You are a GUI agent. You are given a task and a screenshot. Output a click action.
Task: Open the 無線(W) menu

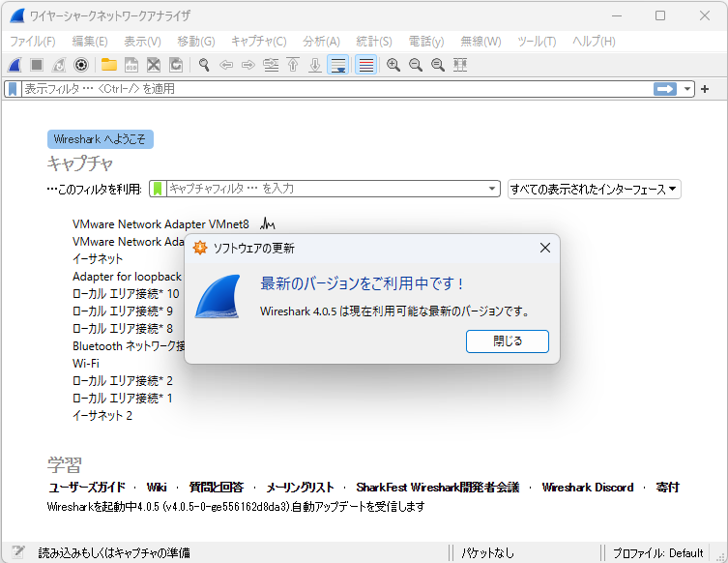(480, 42)
